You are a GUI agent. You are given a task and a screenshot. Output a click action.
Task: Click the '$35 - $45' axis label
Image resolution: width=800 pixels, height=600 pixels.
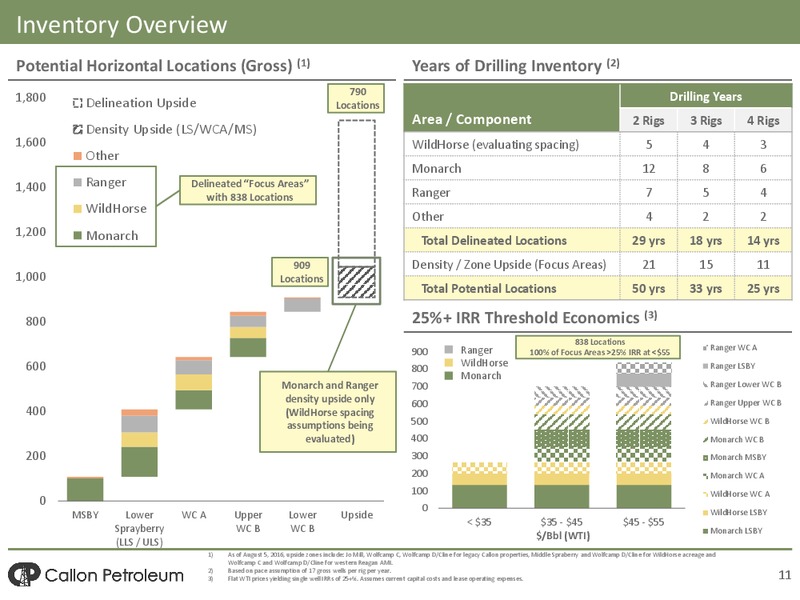coord(561,522)
